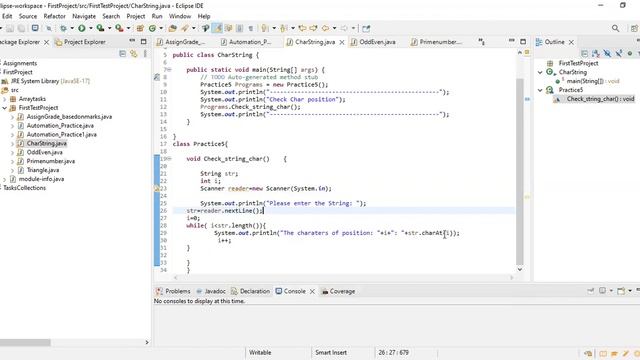Viewport: 640px width, 360px height.
Task: Maximize the editor area
Action: [x=523, y=42]
